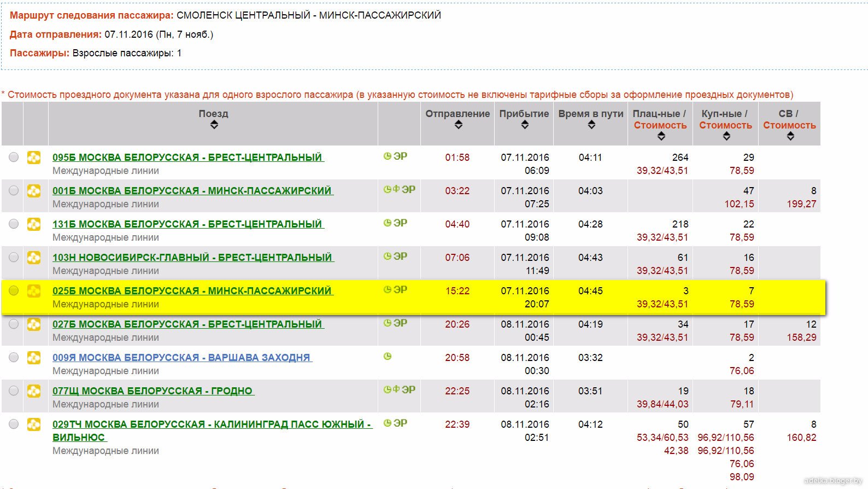Image resolution: width=868 pixels, height=489 pixels.
Task: Select highlighted train 025Б radio button
Action: coord(13,291)
